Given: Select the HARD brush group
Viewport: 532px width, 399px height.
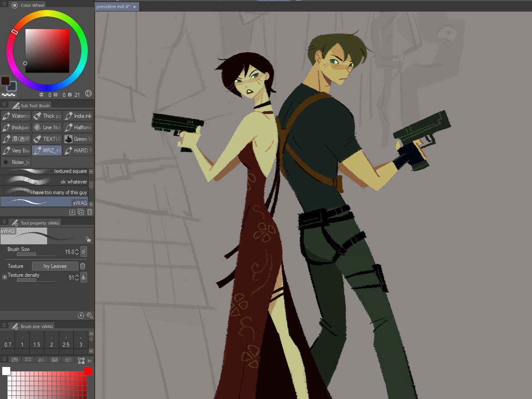Looking at the screenshot, I should [78, 150].
